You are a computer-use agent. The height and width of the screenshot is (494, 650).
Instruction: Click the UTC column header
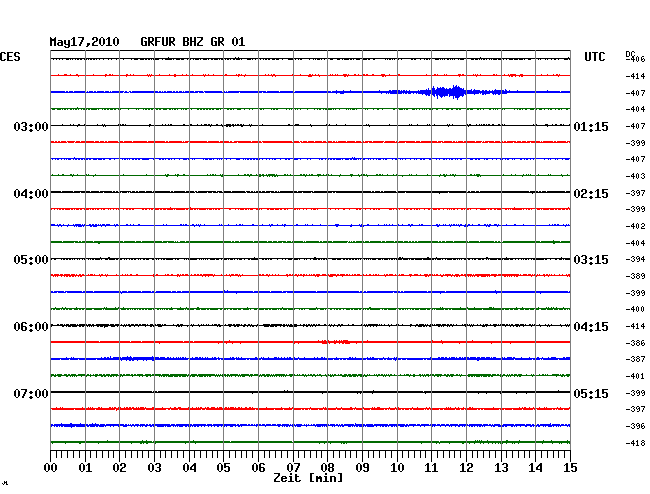pos(594,57)
